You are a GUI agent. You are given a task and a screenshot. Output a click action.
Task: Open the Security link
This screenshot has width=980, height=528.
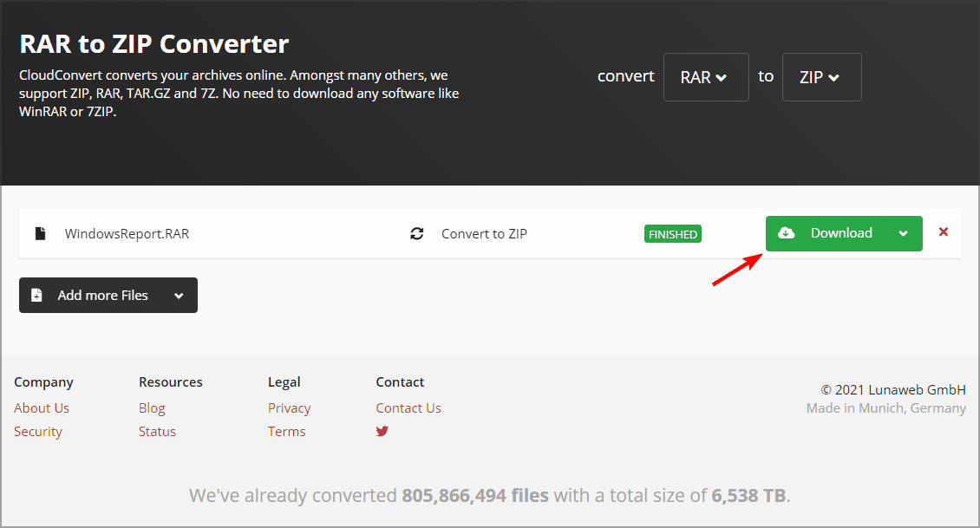click(x=38, y=432)
